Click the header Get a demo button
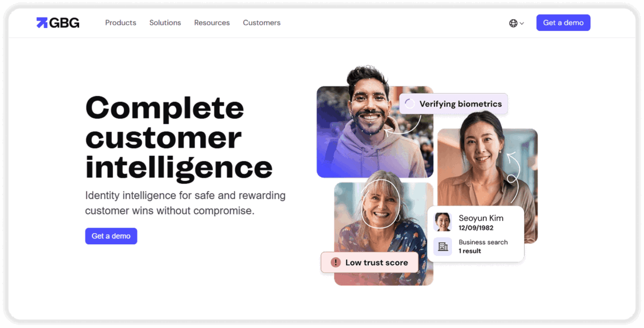644x328 pixels. pos(563,23)
